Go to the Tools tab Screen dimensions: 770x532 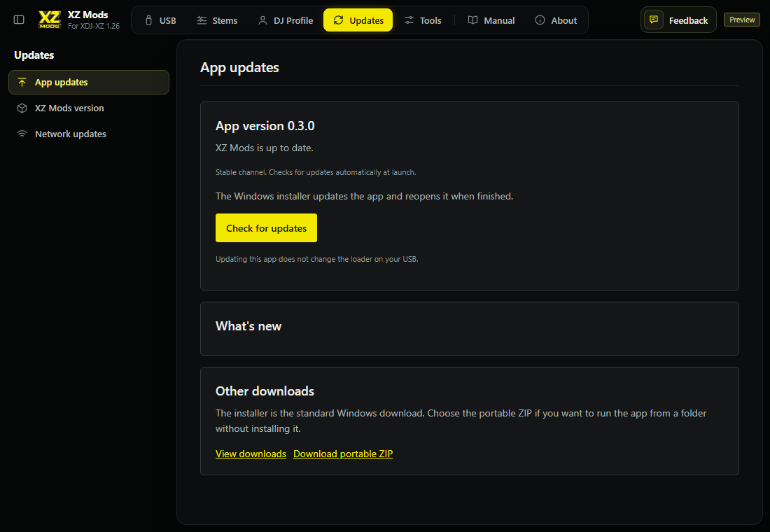pos(423,20)
